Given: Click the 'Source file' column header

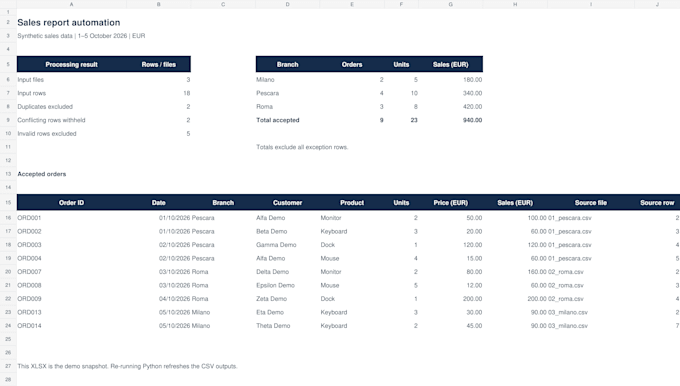Looking at the screenshot, I should (591, 203).
